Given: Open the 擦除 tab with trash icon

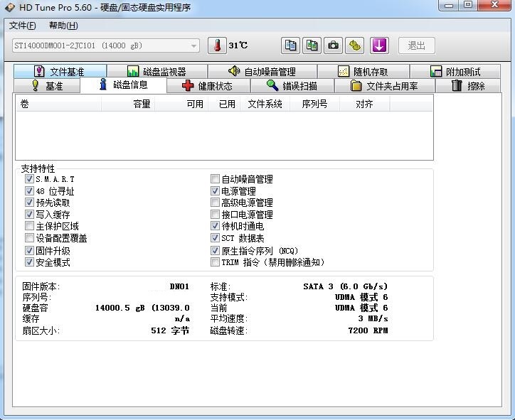Looking at the screenshot, I should coord(469,86).
